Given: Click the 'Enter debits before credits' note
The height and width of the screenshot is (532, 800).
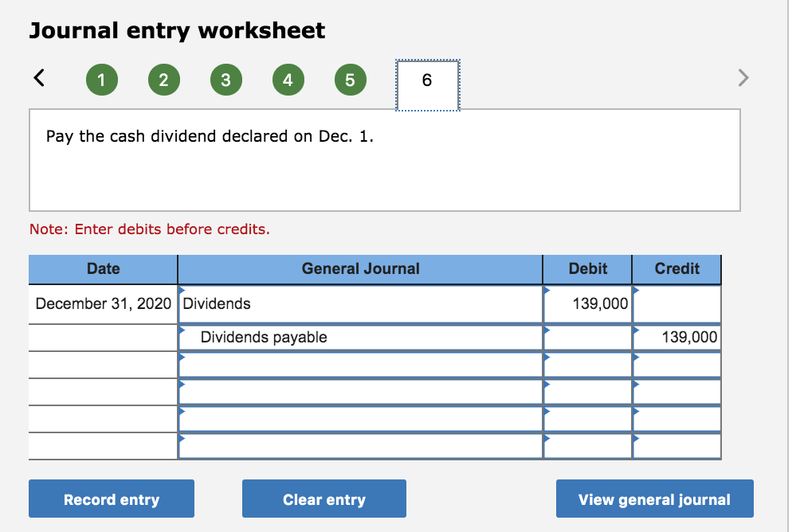Looking at the screenshot, I should (x=150, y=229).
